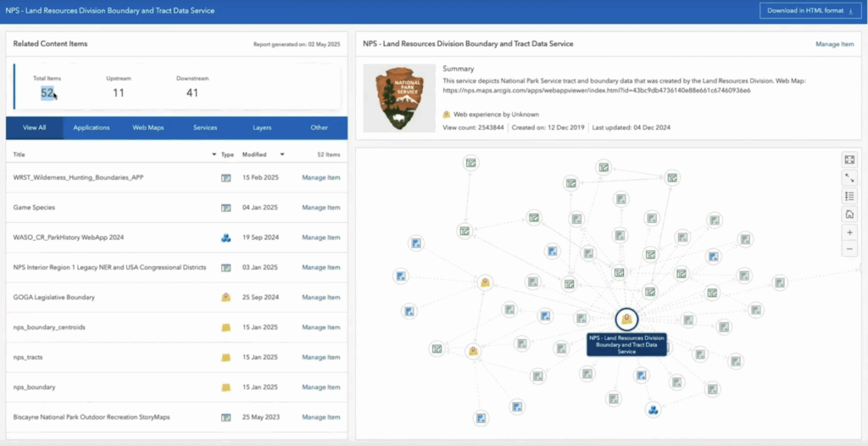Open Manage Item for Biscayne National Park StoryMaps

pos(321,417)
